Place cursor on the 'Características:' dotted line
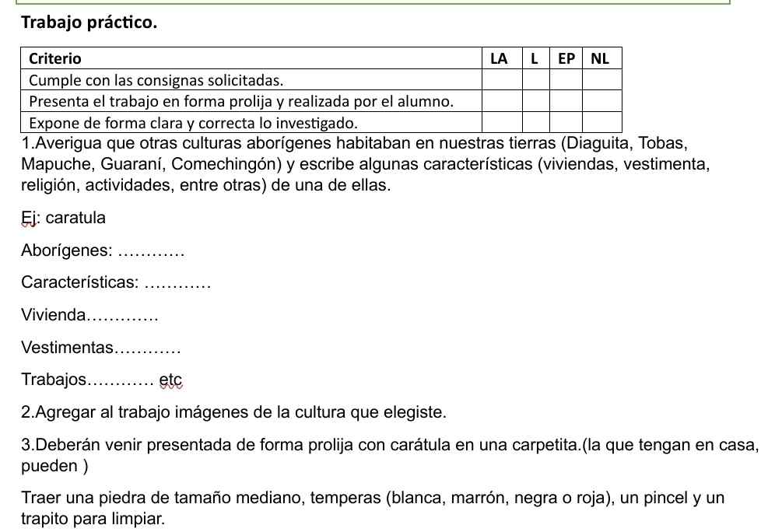Screen dimensions: 782x532 [177, 283]
